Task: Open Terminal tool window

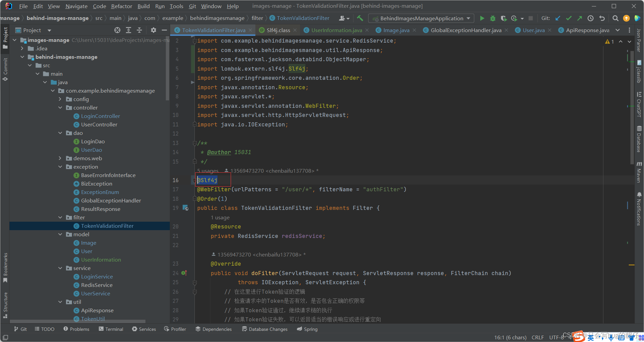Action: tap(111, 329)
